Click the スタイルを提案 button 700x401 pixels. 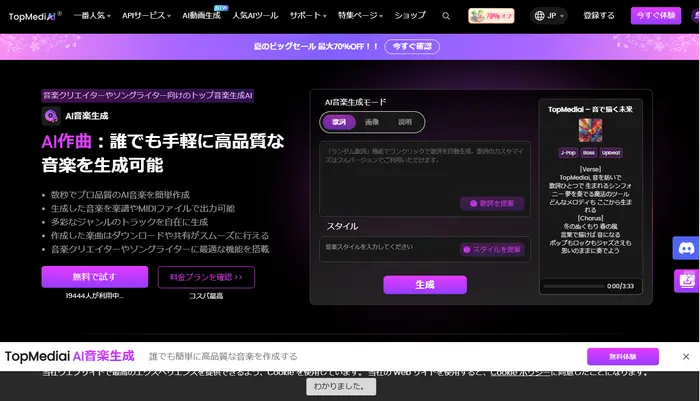492,250
